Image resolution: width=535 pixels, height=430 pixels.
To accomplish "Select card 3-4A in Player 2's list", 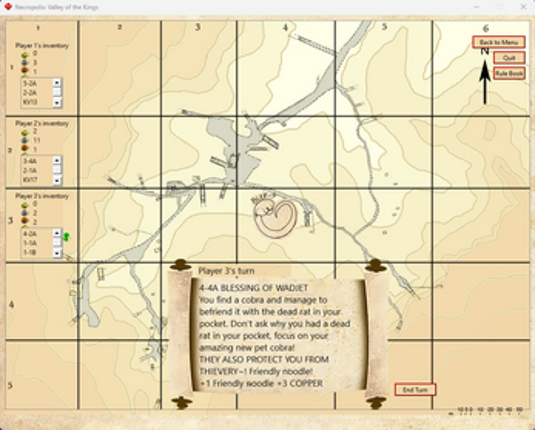I will 37,161.
